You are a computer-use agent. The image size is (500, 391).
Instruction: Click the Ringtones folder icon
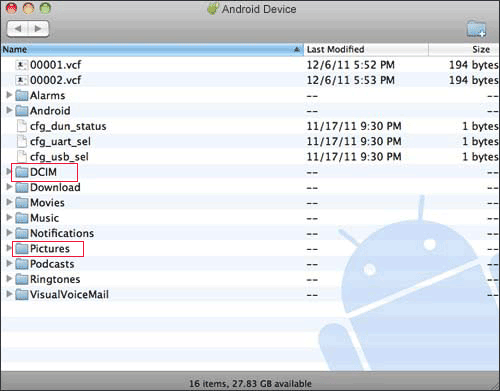(22, 279)
